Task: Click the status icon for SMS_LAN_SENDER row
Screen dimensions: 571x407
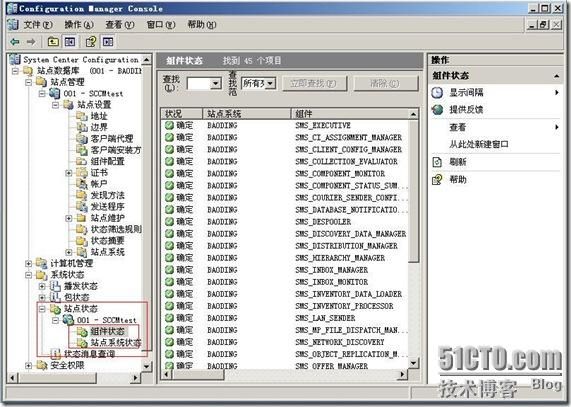Action: [169, 318]
